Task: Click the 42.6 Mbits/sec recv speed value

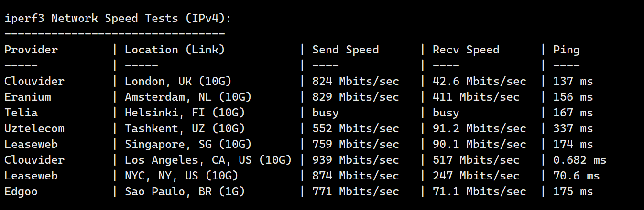Action: 479,81
